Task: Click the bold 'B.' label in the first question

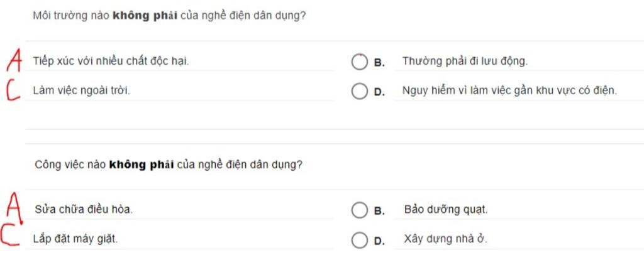Action: (379, 63)
